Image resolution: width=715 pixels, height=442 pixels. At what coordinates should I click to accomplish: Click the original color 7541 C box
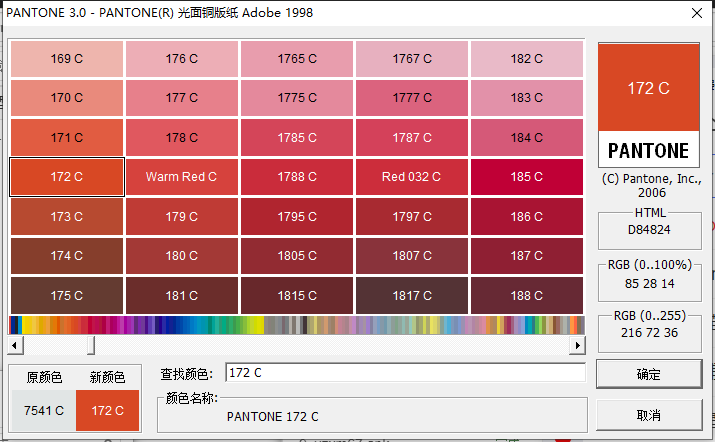tap(43, 410)
